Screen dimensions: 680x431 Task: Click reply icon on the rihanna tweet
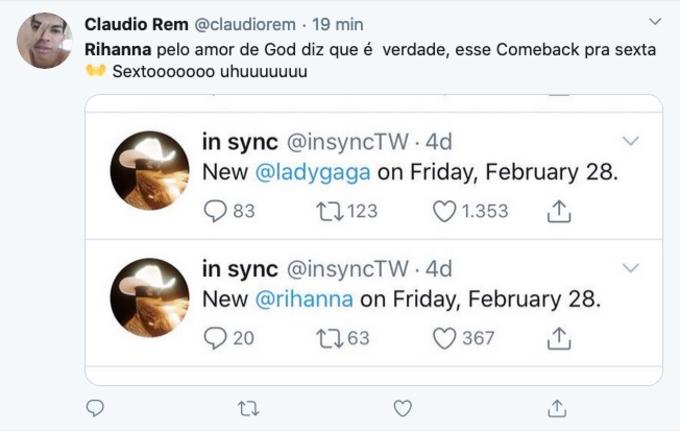click(x=216, y=338)
